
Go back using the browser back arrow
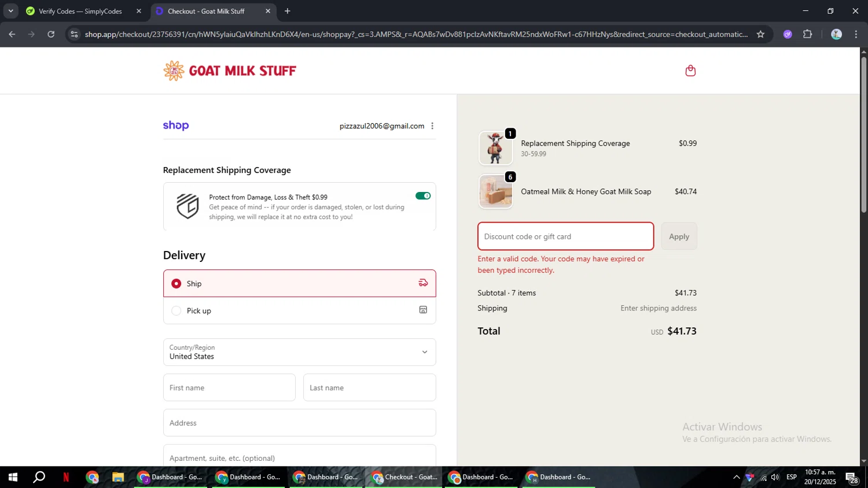[x=12, y=34]
